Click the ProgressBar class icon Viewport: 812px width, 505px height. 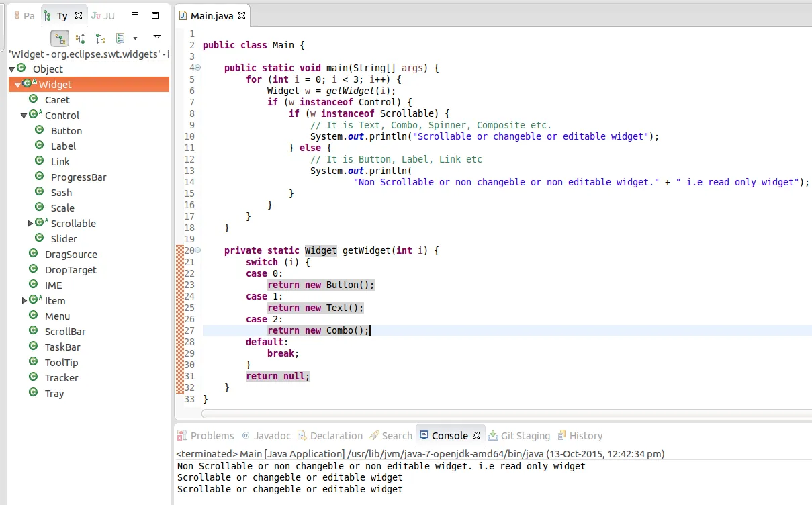click(x=40, y=177)
